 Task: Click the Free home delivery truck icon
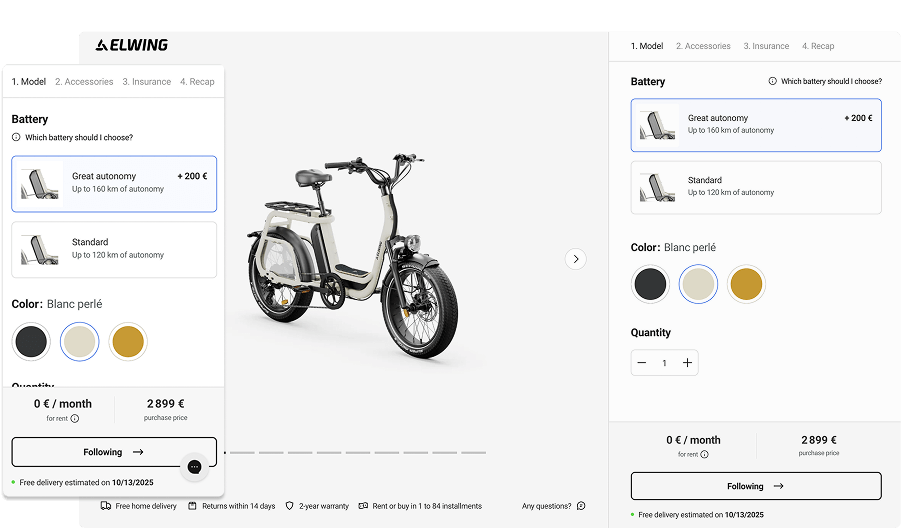pyautogui.click(x=106, y=506)
